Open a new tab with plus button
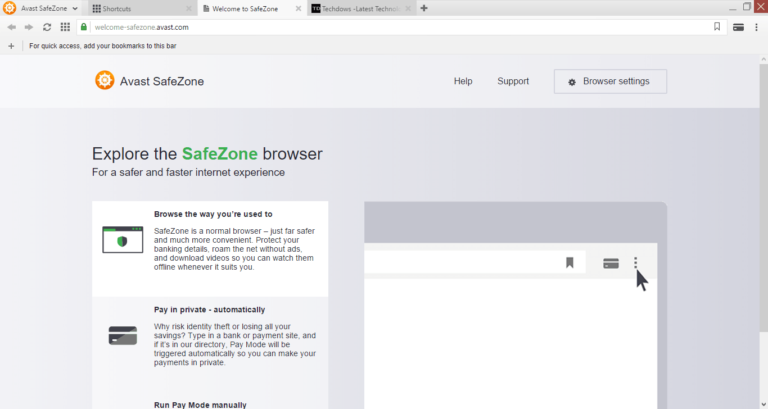 pos(424,8)
